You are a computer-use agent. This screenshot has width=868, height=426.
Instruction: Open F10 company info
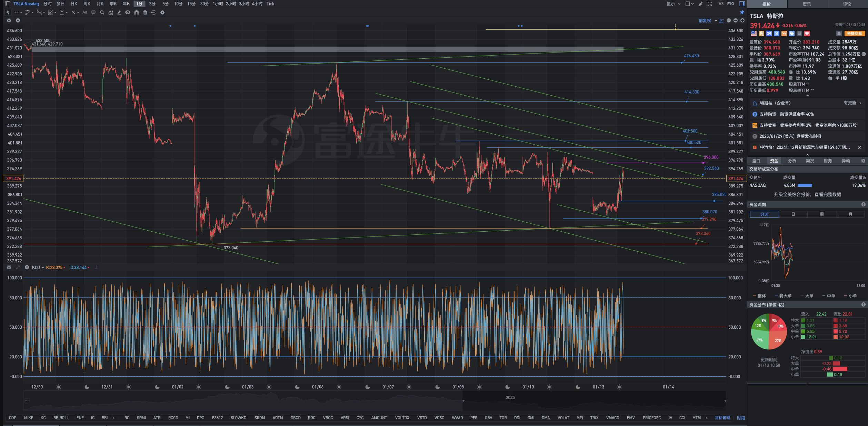tap(731, 4)
